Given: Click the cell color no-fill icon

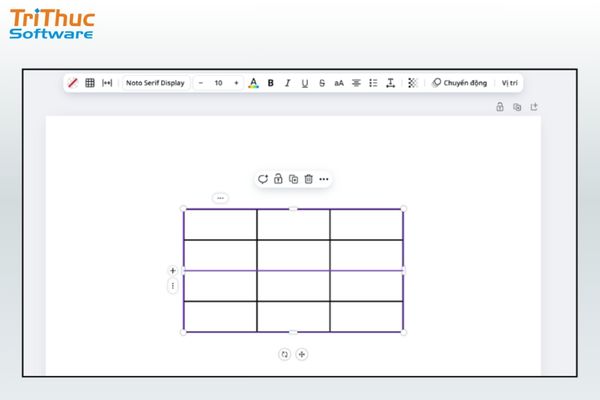Looking at the screenshot, I should [72, 83].
